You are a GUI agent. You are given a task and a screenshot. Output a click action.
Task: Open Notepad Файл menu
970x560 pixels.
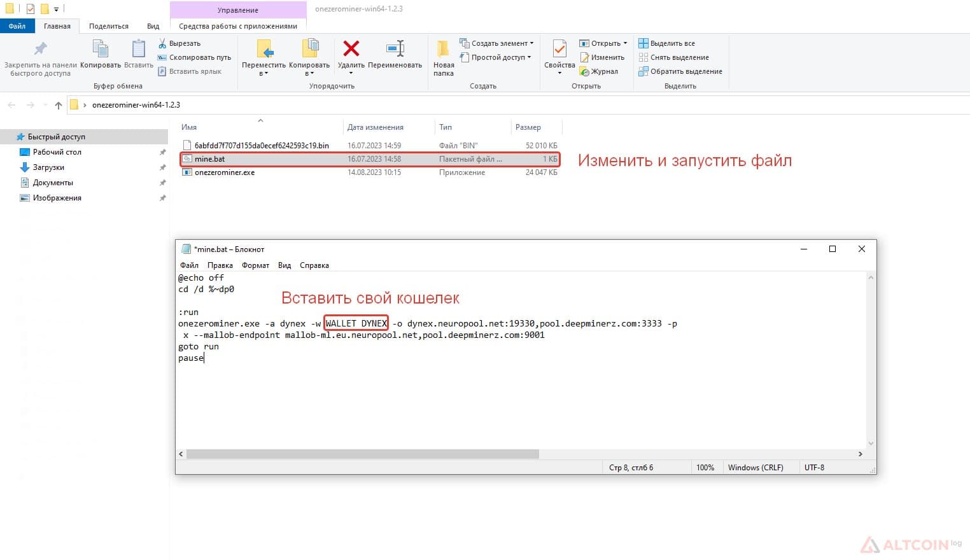point(189,265)
